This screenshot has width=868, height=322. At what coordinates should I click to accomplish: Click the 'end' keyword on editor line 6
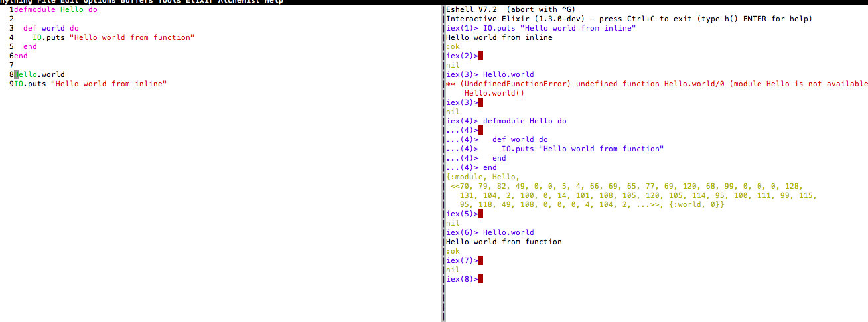(21, 56)
